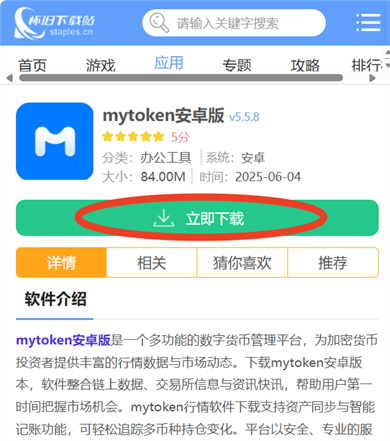
Task: Click the mytoken app icon
Action: click(55, 141)
